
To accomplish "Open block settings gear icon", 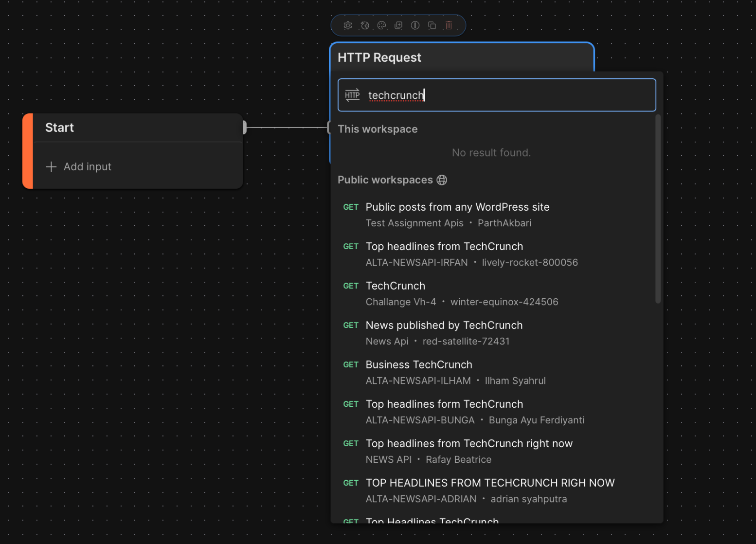I will [x=348, y=25].
